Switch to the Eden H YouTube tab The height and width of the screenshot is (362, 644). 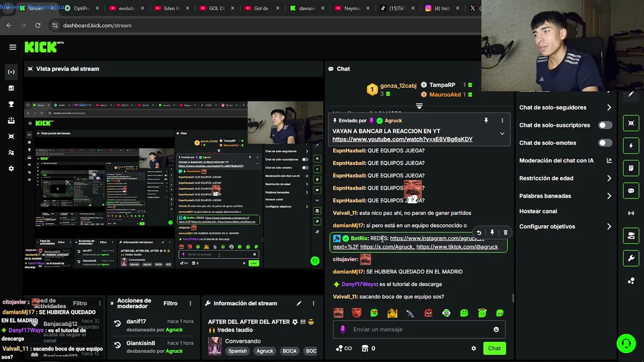[172, 9]
